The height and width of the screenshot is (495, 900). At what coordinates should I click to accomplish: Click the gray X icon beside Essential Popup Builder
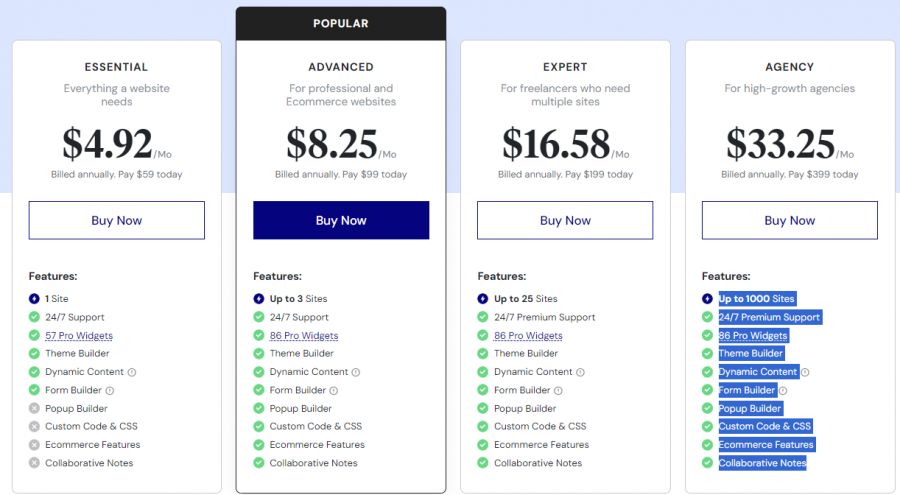tap(35, 408)
